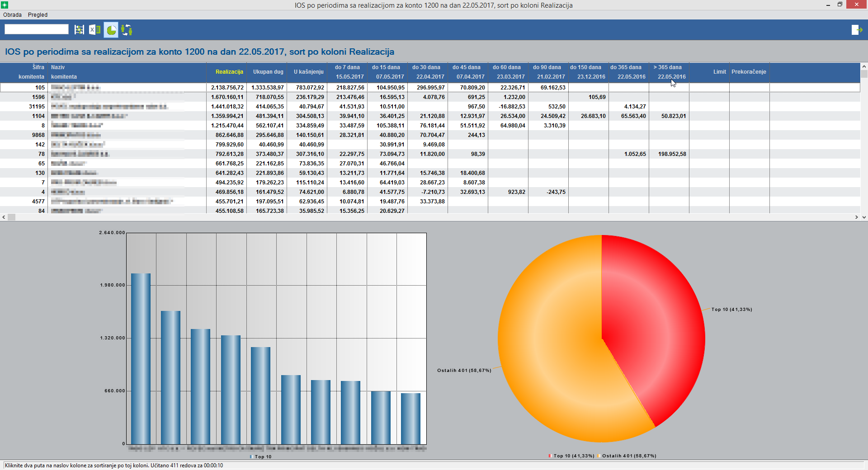Select komitent code 1596
Viewport: 868px width, 470px height.
pos(38,97)
